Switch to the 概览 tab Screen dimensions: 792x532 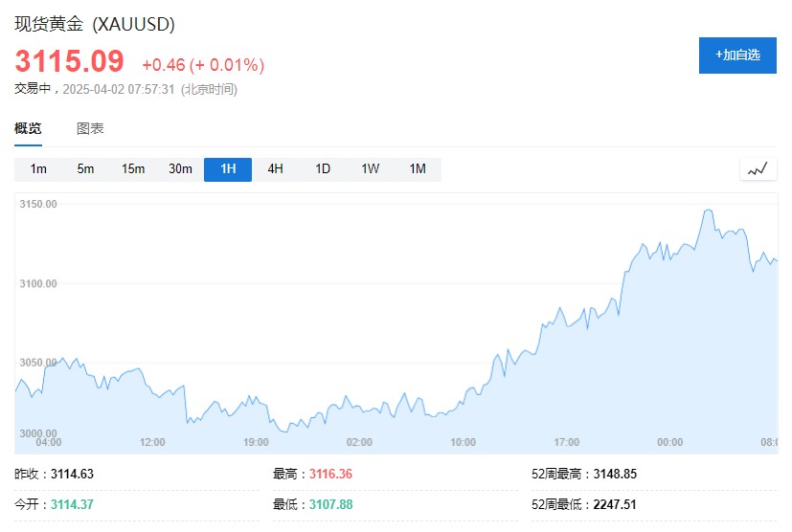click(28, 129)
